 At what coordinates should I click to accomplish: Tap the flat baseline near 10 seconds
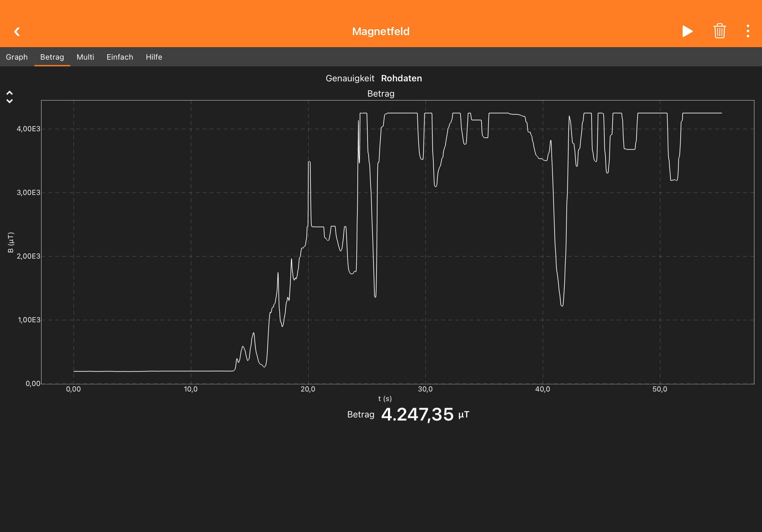pyautogui.click(x=191, y=371)
